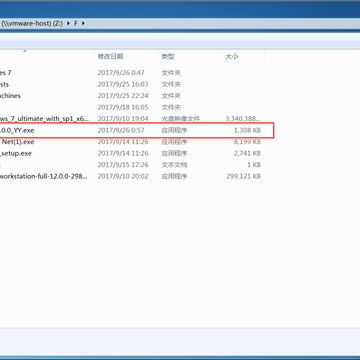The image size is (360, 360).
Task: Click the (\\vmware-host) (Z:) breadcrumb segment
Action: 32,24
